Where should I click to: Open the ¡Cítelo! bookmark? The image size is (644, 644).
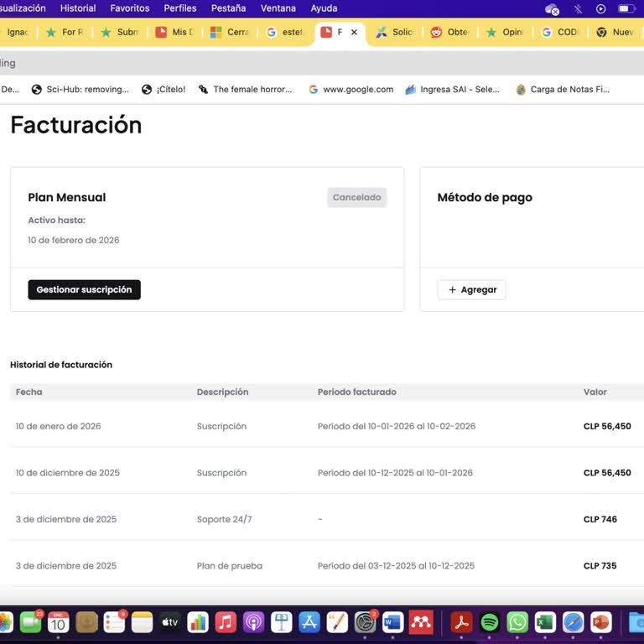(164, 89)
